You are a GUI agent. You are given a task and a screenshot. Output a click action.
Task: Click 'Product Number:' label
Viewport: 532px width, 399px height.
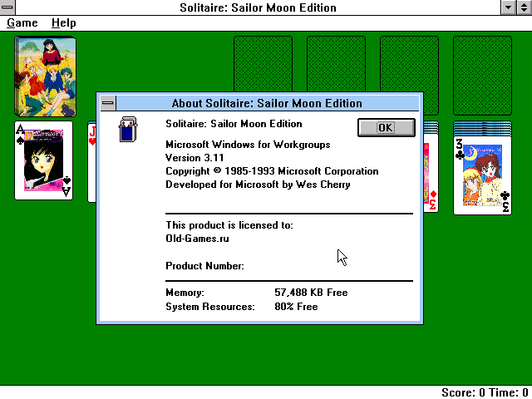pyautogui.click(x=204, y=266)
